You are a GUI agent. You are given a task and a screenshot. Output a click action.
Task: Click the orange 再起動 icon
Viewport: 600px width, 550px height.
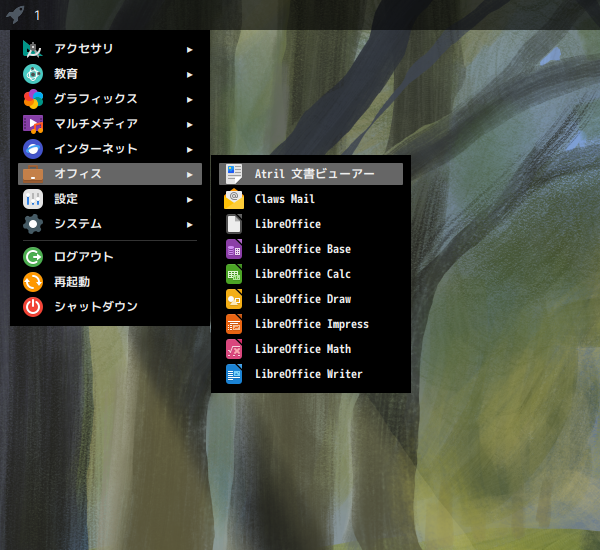click(x=33, y=282)
